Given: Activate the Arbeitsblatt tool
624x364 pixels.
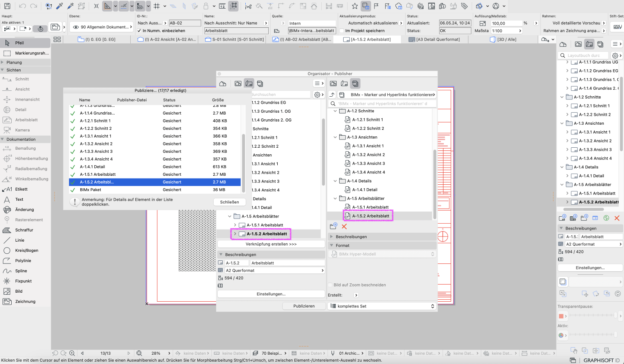Looking at the screenshot, I should tap(25, 120).
